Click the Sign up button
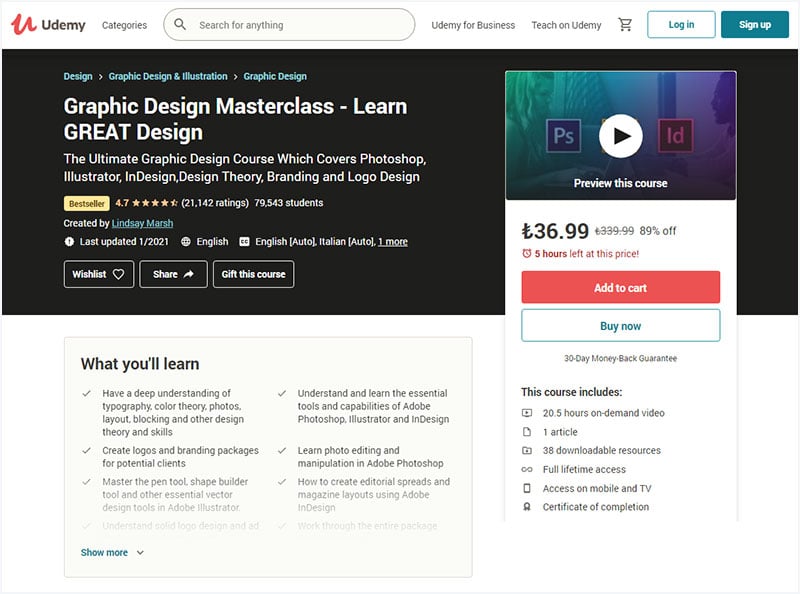The width and height of the screenshot is (800, 594). 755,24
